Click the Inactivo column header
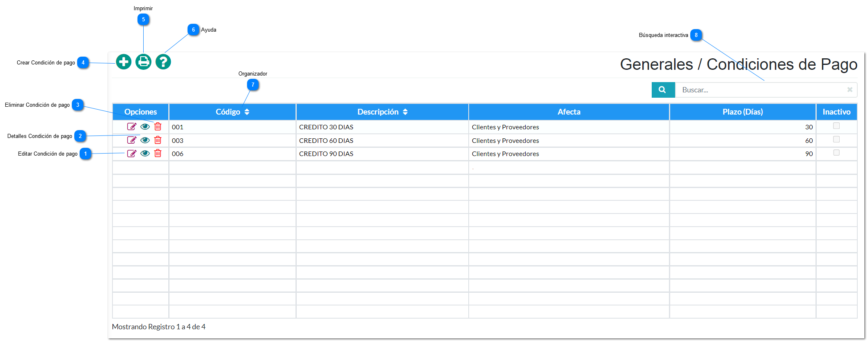The image size is (868, 342). tap(836, 112)
